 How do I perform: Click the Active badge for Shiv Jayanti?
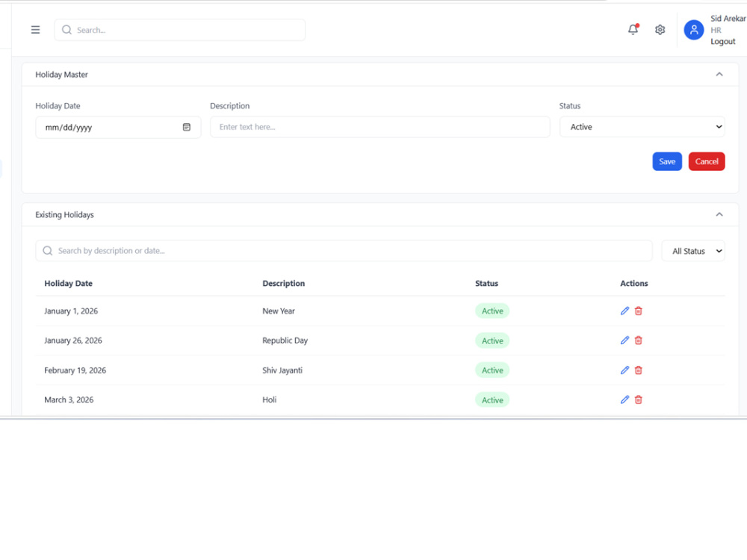tap(492, 370)
